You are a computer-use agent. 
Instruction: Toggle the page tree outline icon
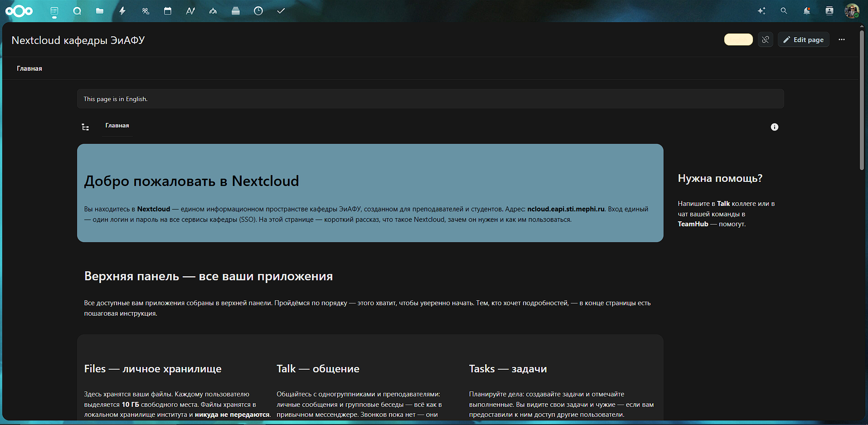85,127
